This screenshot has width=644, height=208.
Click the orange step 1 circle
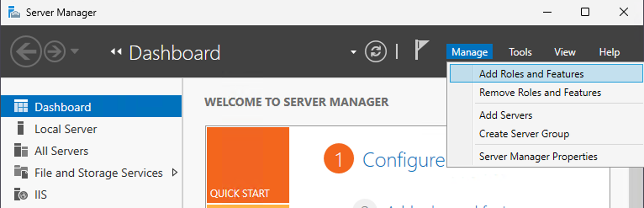[x=339, y=159]
